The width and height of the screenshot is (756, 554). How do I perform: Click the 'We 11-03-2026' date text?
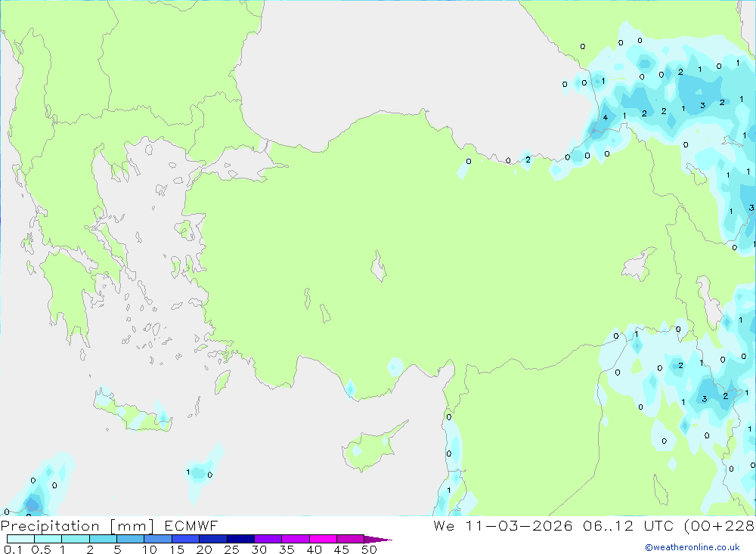[503, 525]
